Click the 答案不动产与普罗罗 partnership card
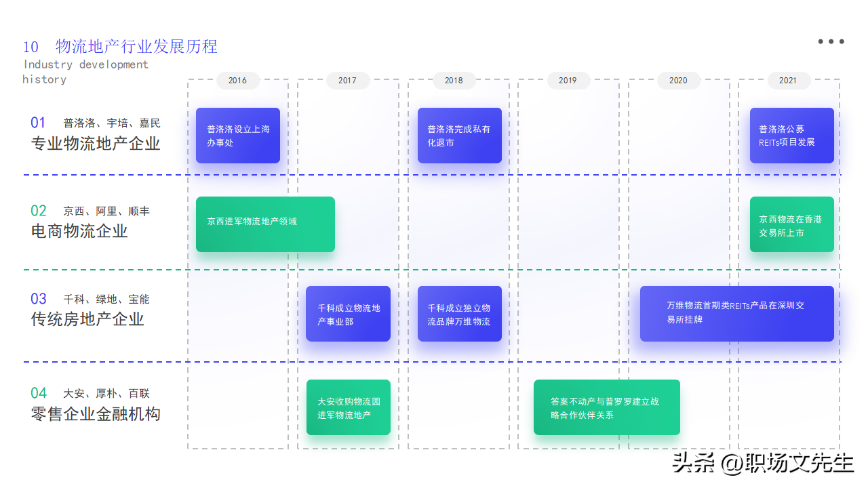The width and height of the screenshot is (868, 488). [x=607, y=407]
